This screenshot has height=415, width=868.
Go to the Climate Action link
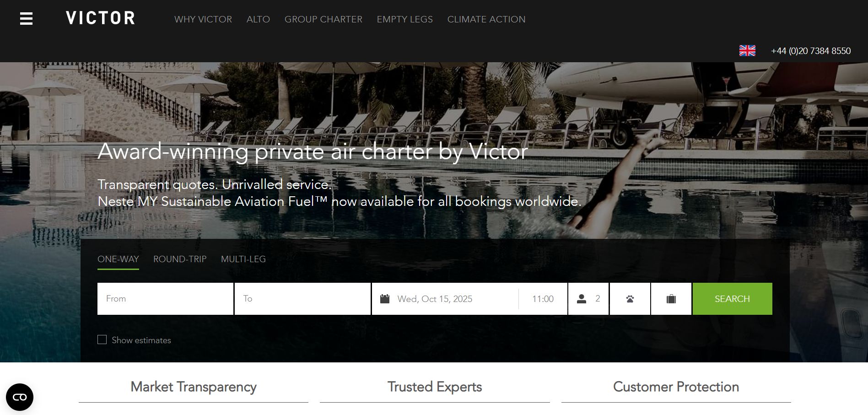486,19
